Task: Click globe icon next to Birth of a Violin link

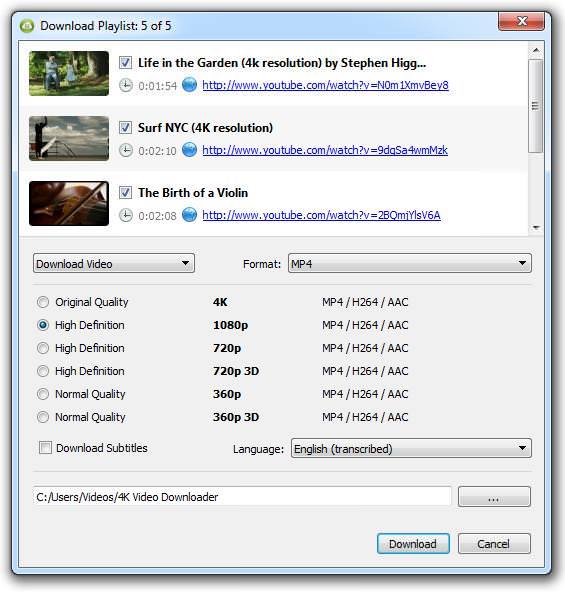Action: (189, 215)
